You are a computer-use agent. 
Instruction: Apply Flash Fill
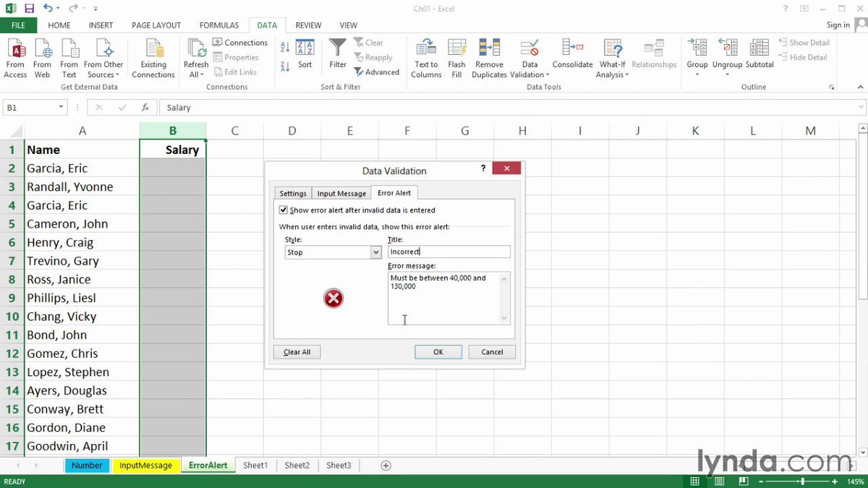coord(456,58)
